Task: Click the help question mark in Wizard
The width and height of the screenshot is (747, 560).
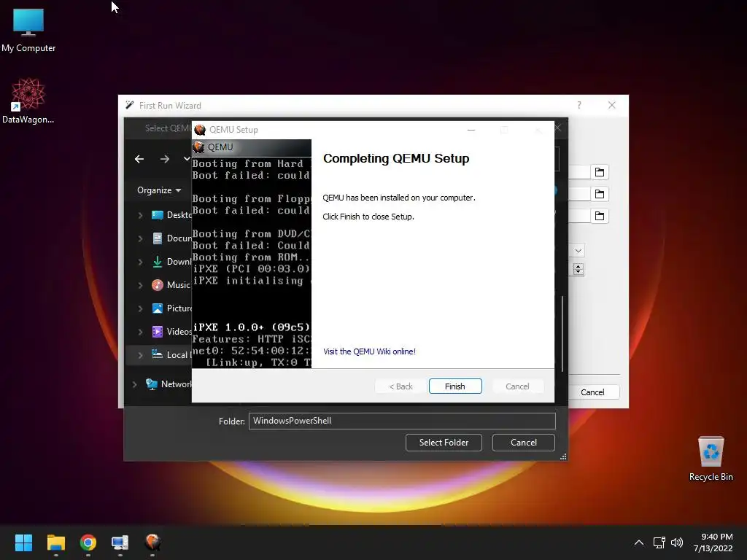Action: click(x=579, y=105)
